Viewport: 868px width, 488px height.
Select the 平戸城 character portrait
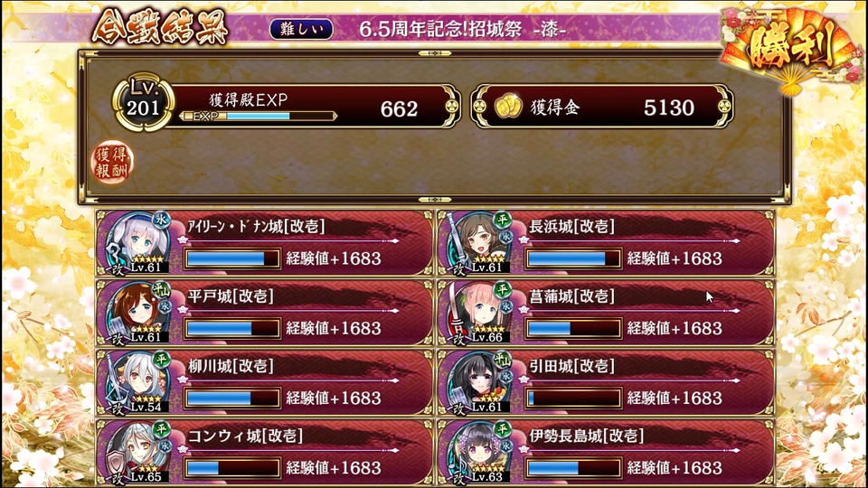[137, 314]
